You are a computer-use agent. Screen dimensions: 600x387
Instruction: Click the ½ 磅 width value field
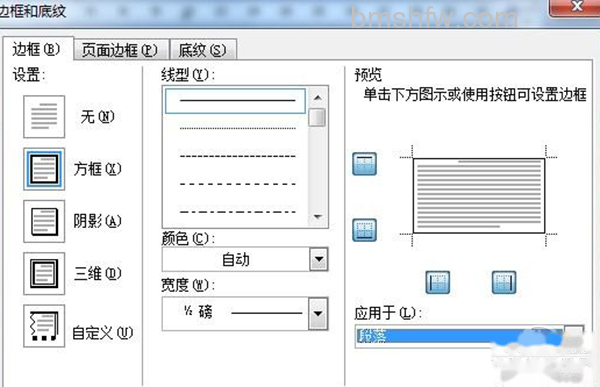(x=236, y=314)
